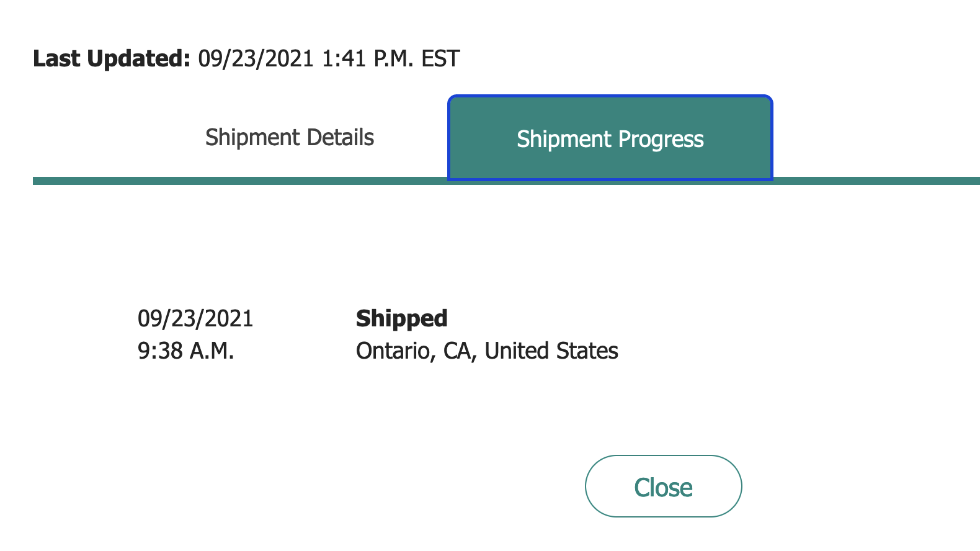Click the 9:38 A.M. shipment time

click(185, 351)
